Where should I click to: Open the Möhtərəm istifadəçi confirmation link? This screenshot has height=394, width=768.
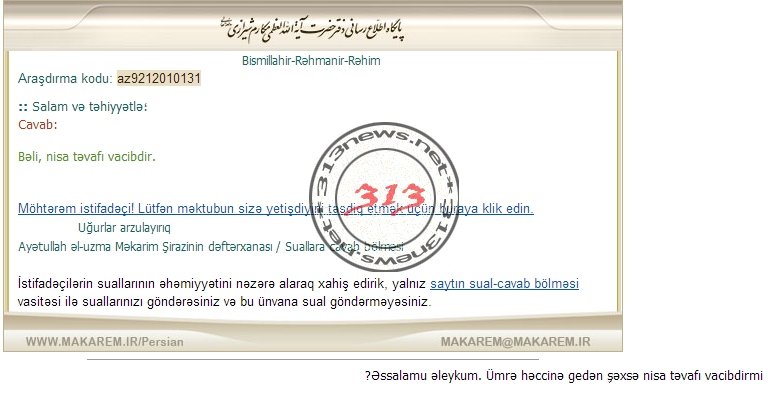(x=276, y=209)
